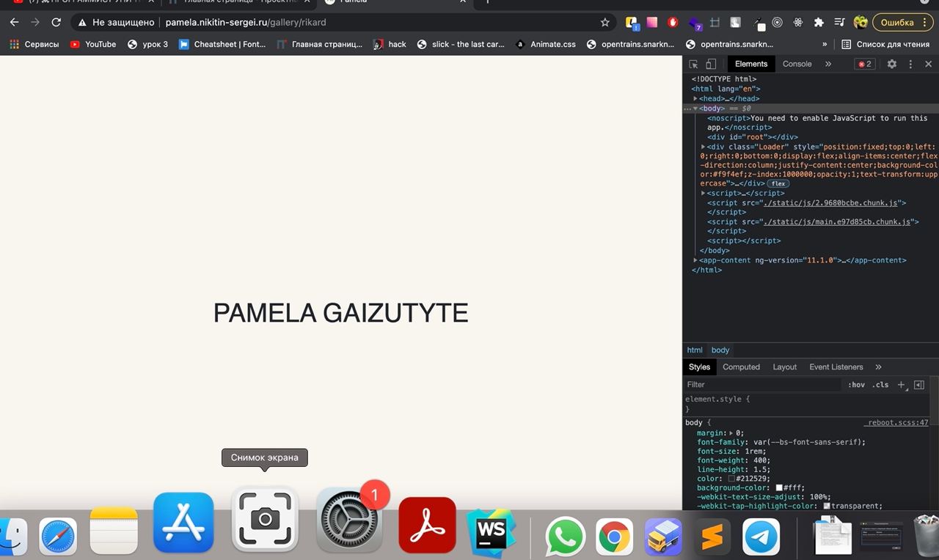This screenshot has width=939, height=560.
Task: Open System Preferences in the Dock
Action: point(349,519)
